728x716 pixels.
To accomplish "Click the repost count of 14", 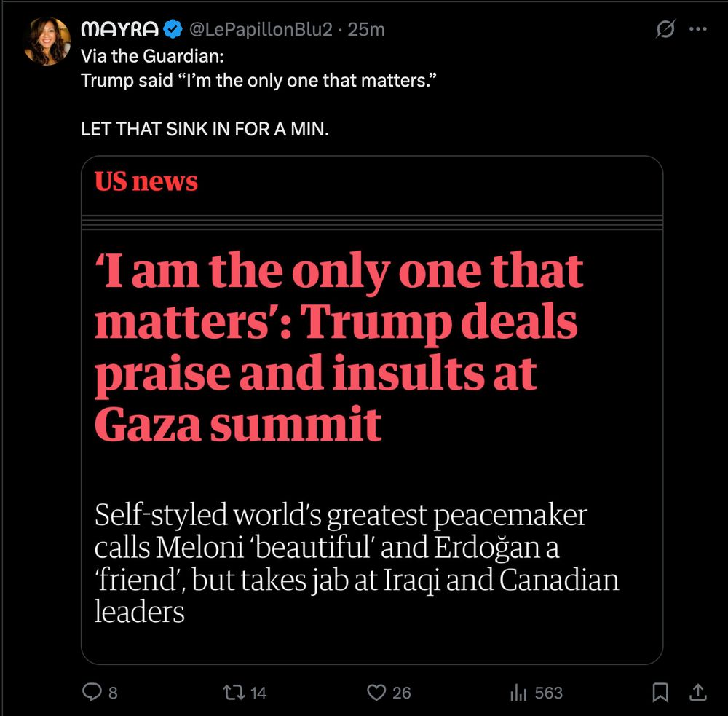I will point(258,693).
